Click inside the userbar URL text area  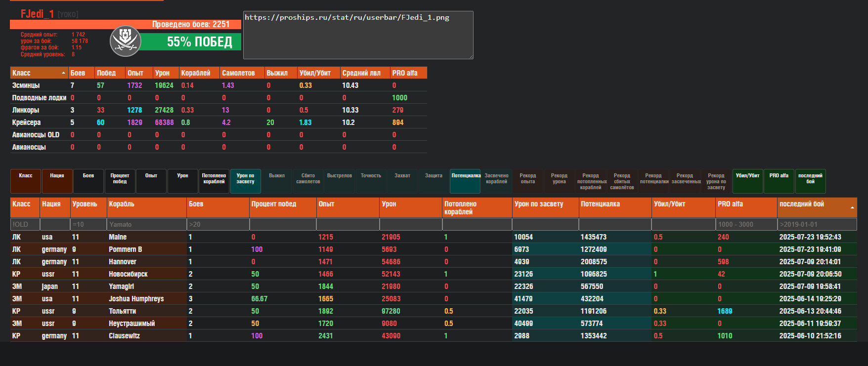click(358, 35)
